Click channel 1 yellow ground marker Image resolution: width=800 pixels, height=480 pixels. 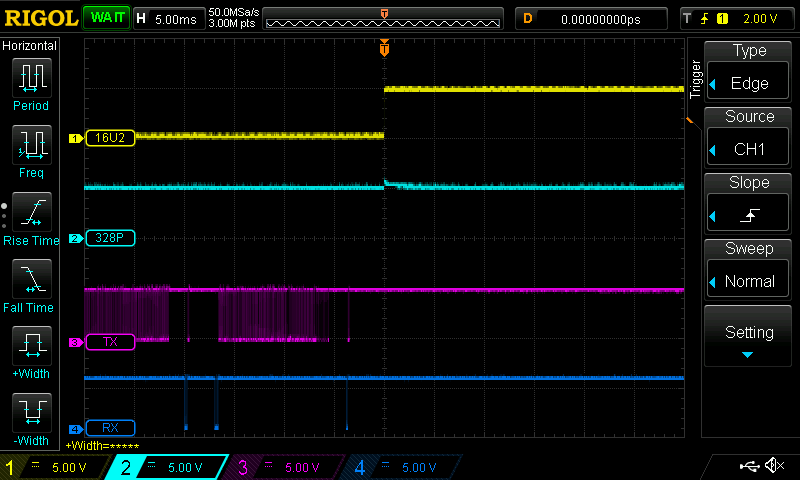point(76,138)
